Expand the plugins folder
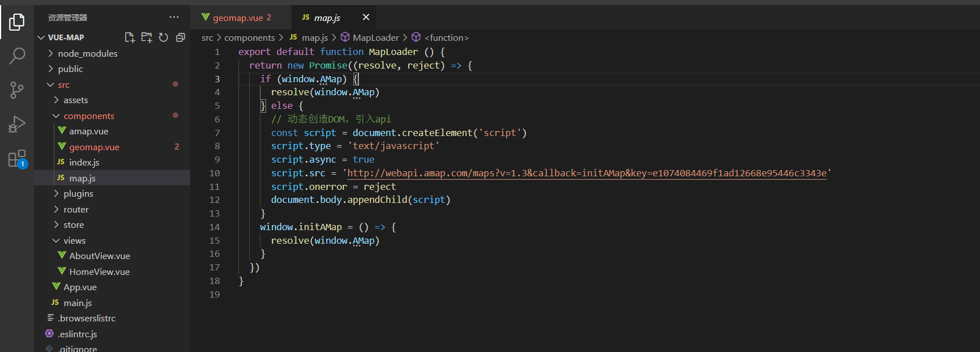The width and height of the screenshot is (980, 352). point(112,193)
